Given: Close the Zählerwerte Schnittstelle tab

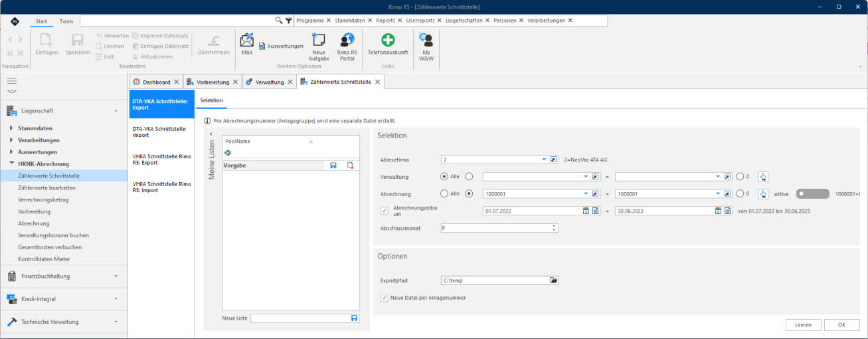Looking at the screenshot, I should (x=378, y=82).
